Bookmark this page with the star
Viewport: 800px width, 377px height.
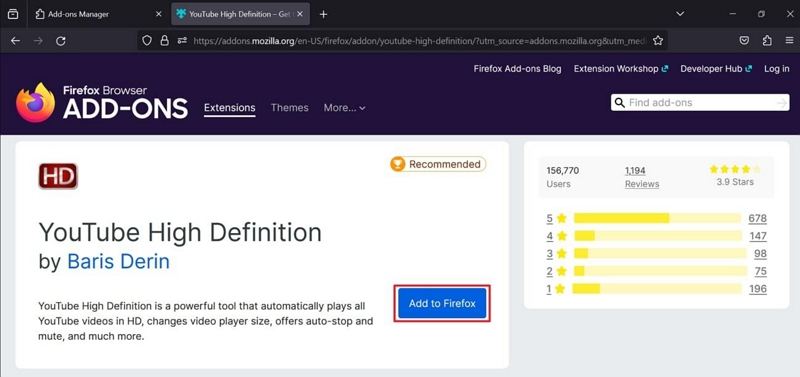pos(658,41)
